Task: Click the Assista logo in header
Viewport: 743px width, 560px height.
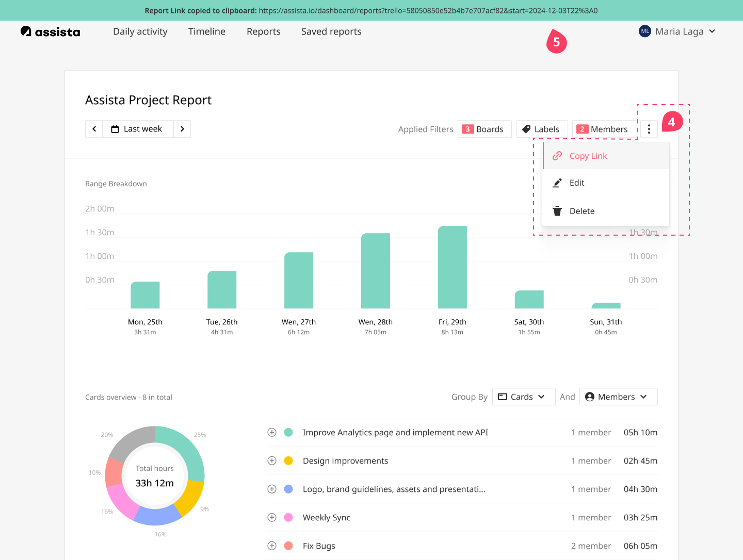Action: tap(51, 31)
